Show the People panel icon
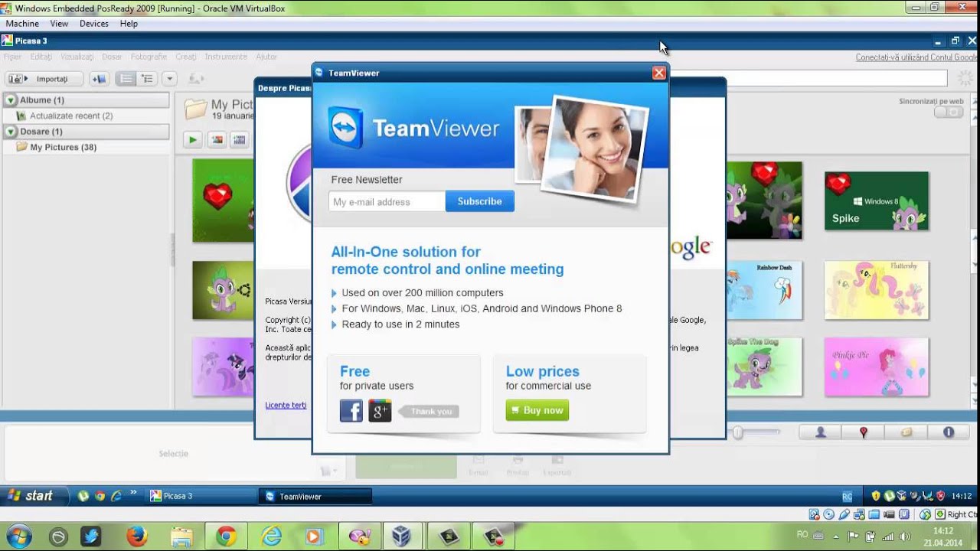 [821, 432]
